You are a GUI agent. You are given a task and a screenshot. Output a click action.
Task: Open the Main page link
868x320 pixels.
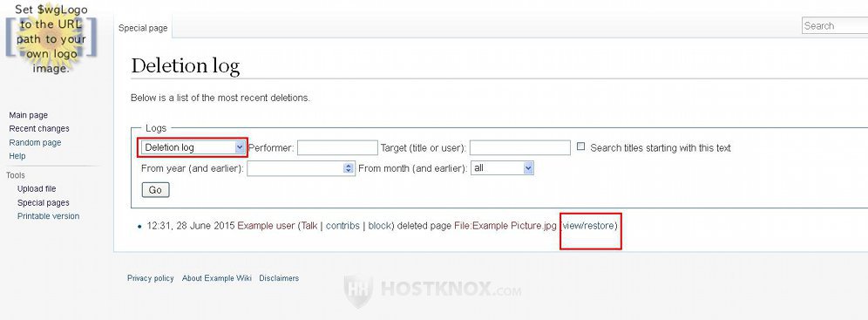[x=28, y=115]
